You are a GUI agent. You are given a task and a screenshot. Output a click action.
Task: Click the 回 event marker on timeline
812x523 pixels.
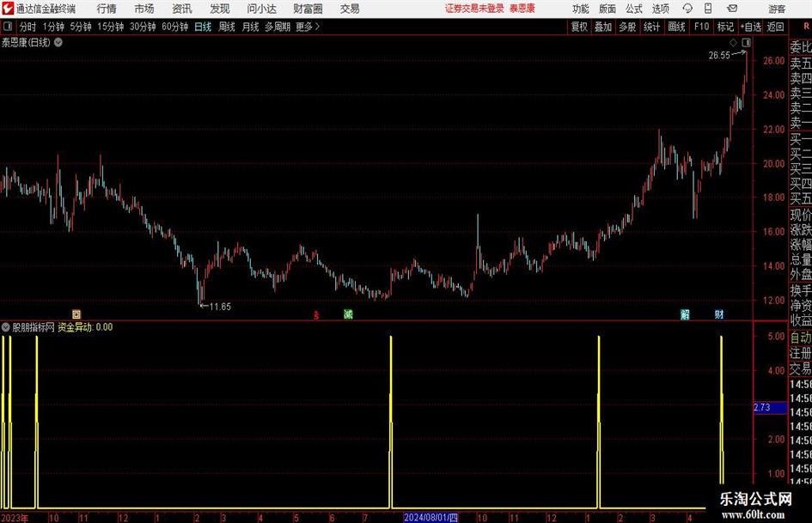[76, 314]
